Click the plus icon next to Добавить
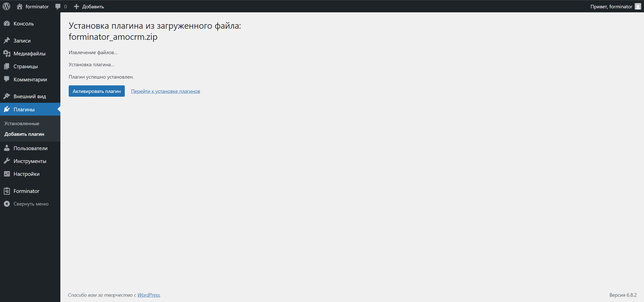The width and height of the screenshot is (644, 302). (x=76, y=7)
